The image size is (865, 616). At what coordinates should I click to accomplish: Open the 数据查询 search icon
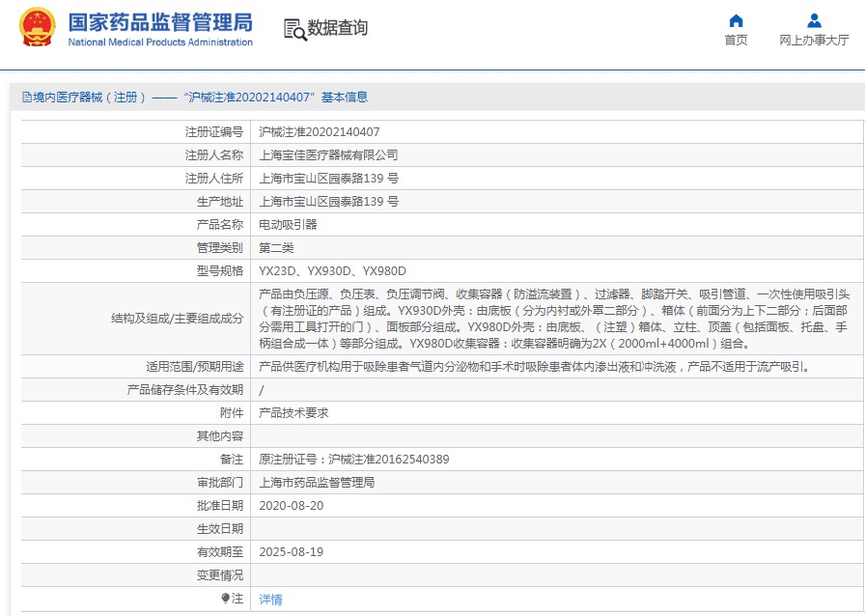(294, 29)
